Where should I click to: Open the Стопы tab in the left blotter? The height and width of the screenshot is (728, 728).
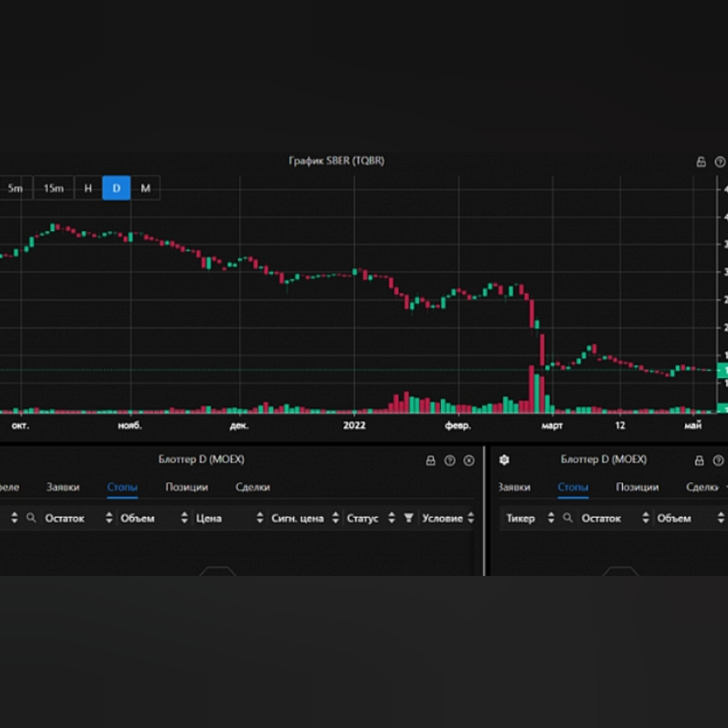[x=122, y=487]
